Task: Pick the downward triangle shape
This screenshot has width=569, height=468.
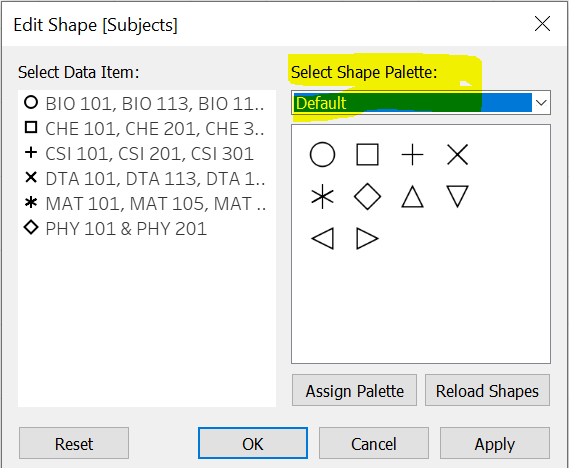Action: [x=457, y=197]
